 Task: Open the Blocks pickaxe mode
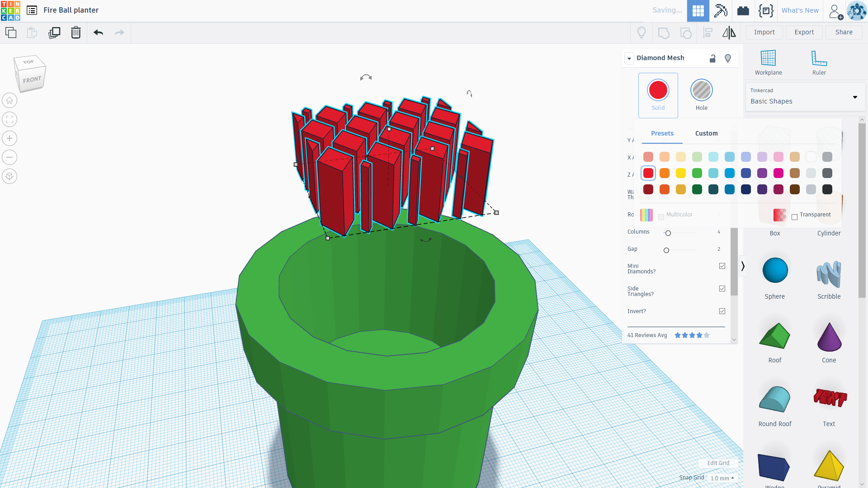(x=721, y=10)
